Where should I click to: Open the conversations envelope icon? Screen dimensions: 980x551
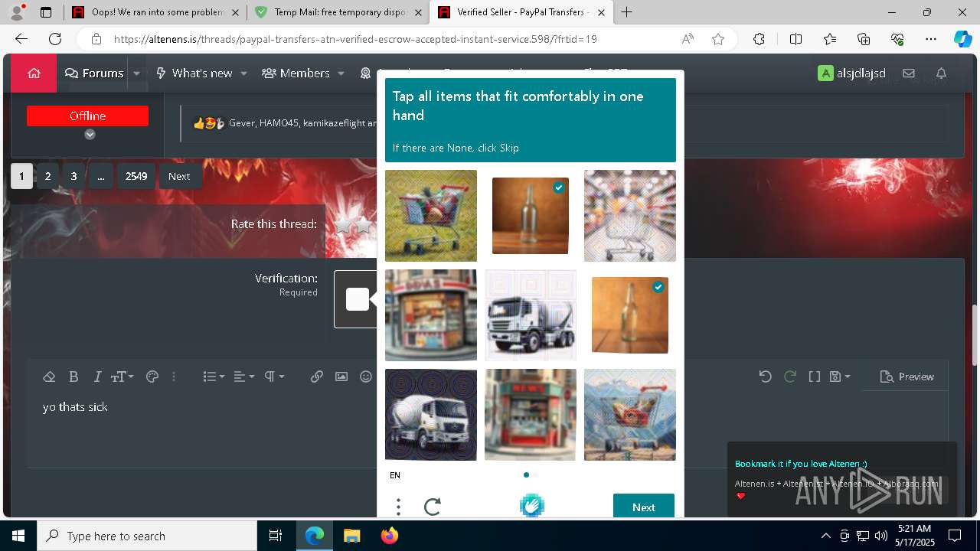pyautogui.click(x=909, y=73)
